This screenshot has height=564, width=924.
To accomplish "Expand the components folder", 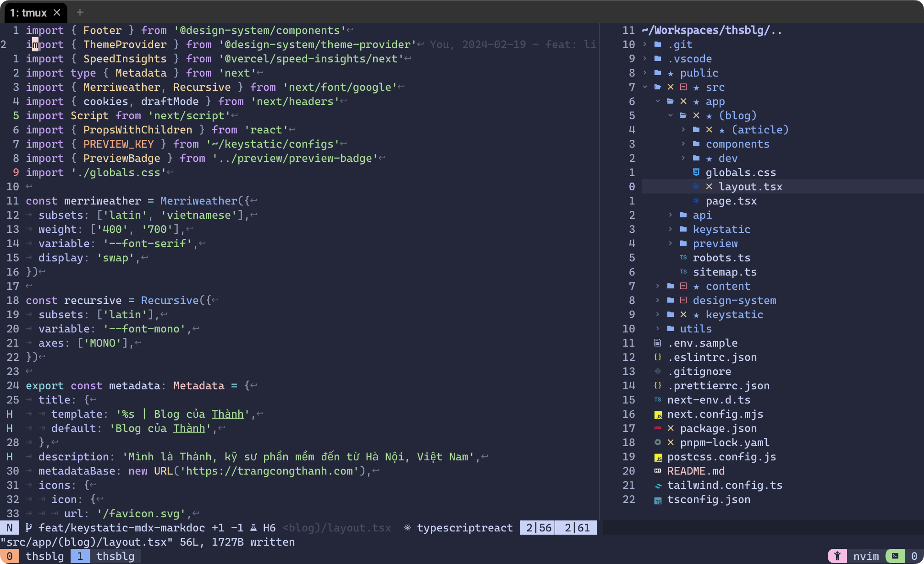I will (683, 144).
